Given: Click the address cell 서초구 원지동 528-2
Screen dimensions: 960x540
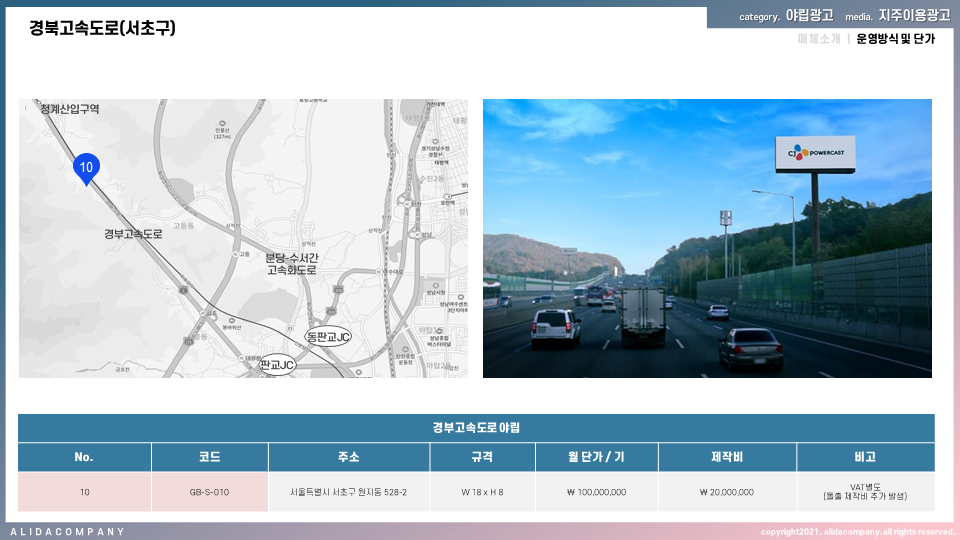Looking at the screenshot, I should click(348, 492).
